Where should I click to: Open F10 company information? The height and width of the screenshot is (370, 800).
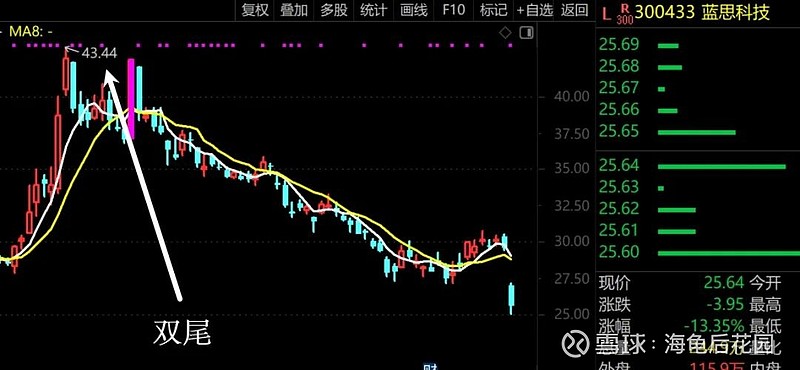[x=454, y=10]
